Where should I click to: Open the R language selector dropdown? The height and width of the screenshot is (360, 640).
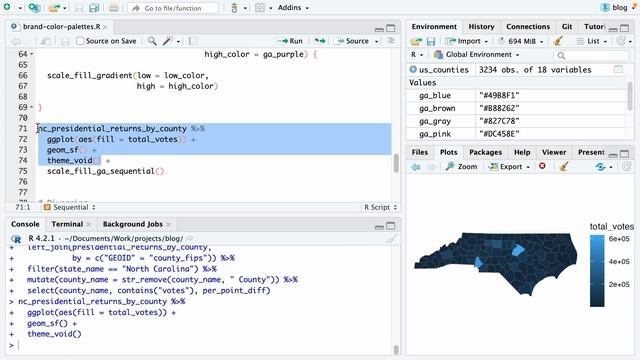[417, 55]
